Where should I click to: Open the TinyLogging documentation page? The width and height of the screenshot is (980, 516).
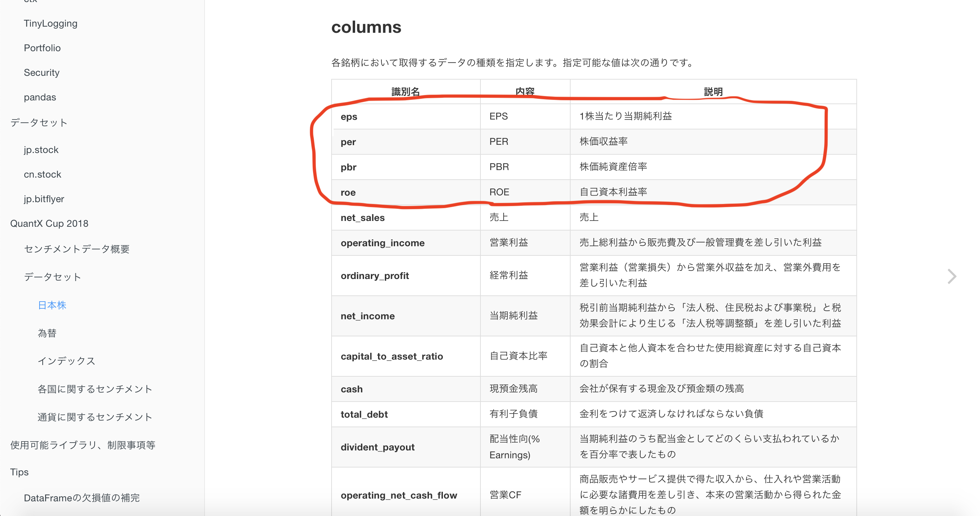51,23
